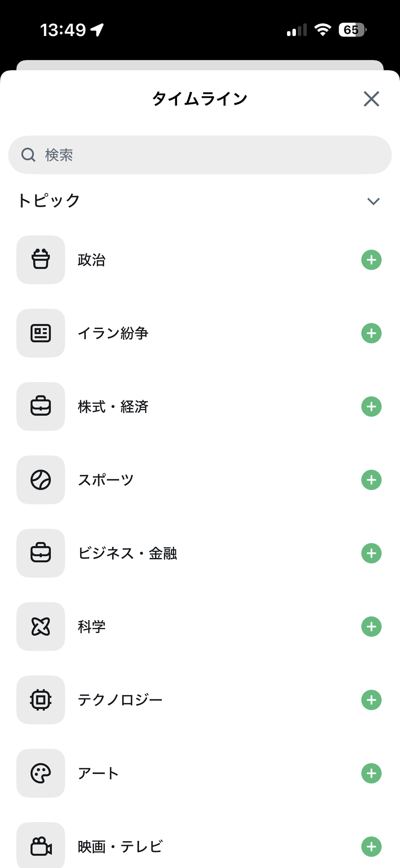Tap the 政治 topic icon
Viewport: 400px width, 868px height.
41,260
